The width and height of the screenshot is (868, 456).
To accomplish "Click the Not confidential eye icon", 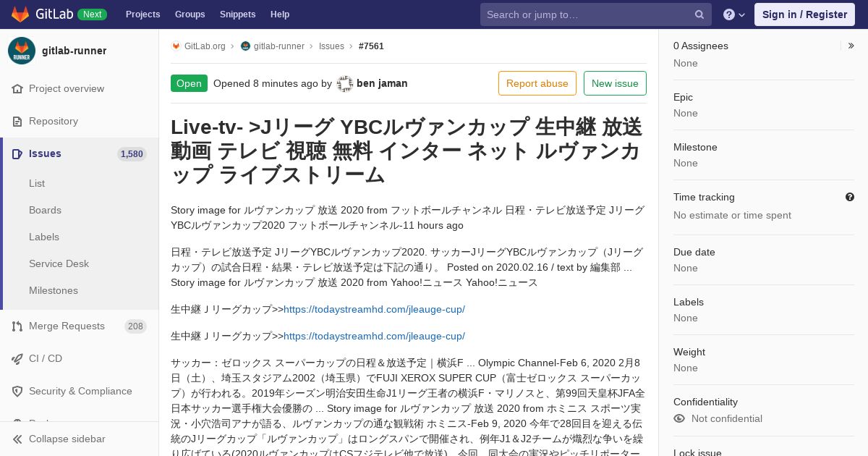I will 679,418.
